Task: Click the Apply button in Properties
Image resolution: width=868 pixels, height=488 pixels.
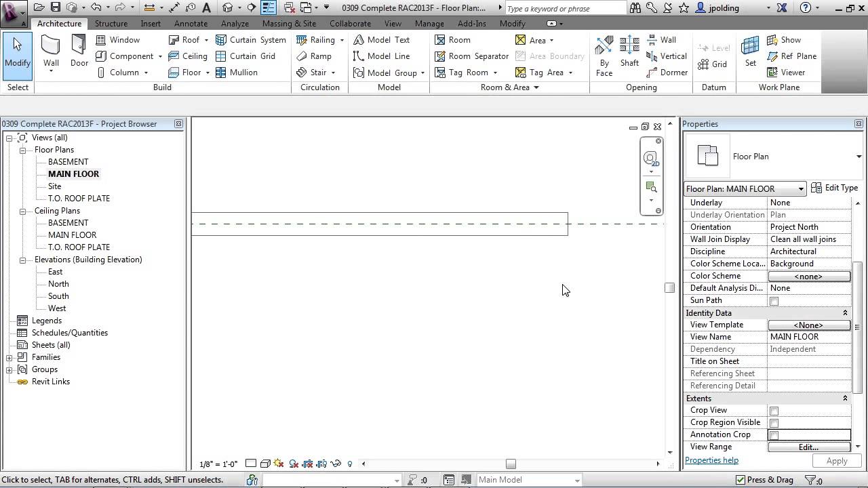Action: [x=837, y=461]
